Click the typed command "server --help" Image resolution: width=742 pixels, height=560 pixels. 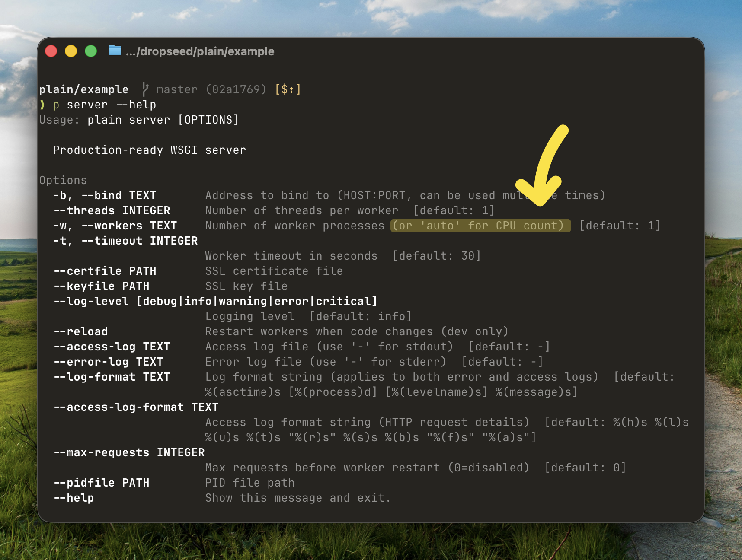tap(111, 105)
